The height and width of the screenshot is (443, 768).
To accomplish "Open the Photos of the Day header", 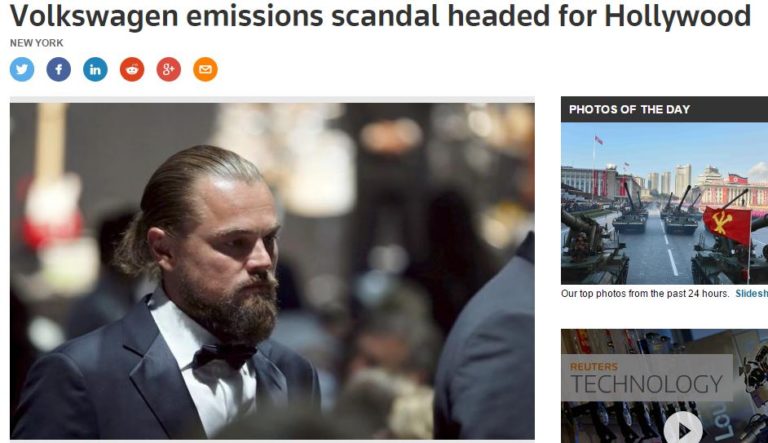I will pos(629,109).
